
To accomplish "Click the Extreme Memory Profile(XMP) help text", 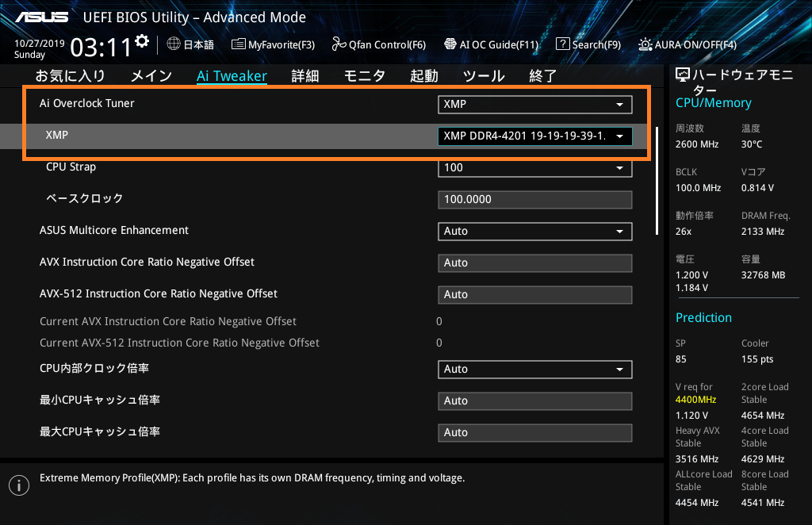I will pos(251,478).
